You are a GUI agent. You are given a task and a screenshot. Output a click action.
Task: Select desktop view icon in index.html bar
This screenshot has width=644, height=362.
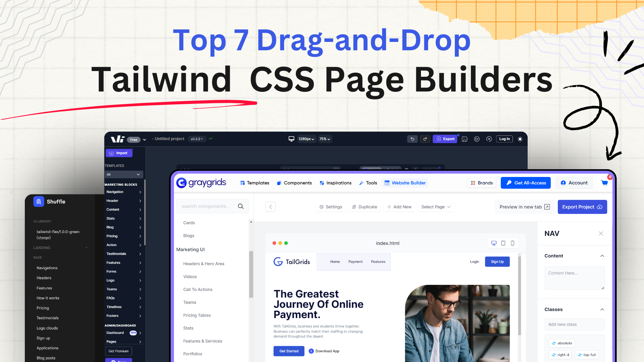494,243
